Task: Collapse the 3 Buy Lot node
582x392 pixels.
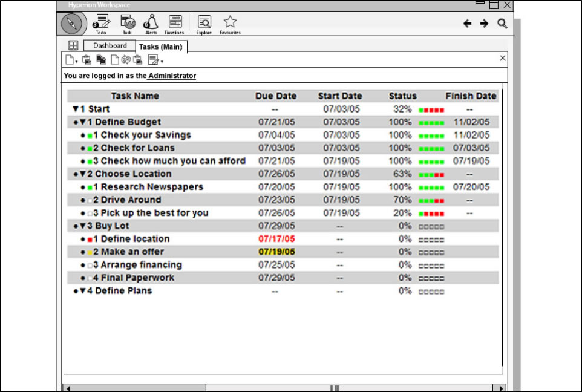Action: [83, 226]
